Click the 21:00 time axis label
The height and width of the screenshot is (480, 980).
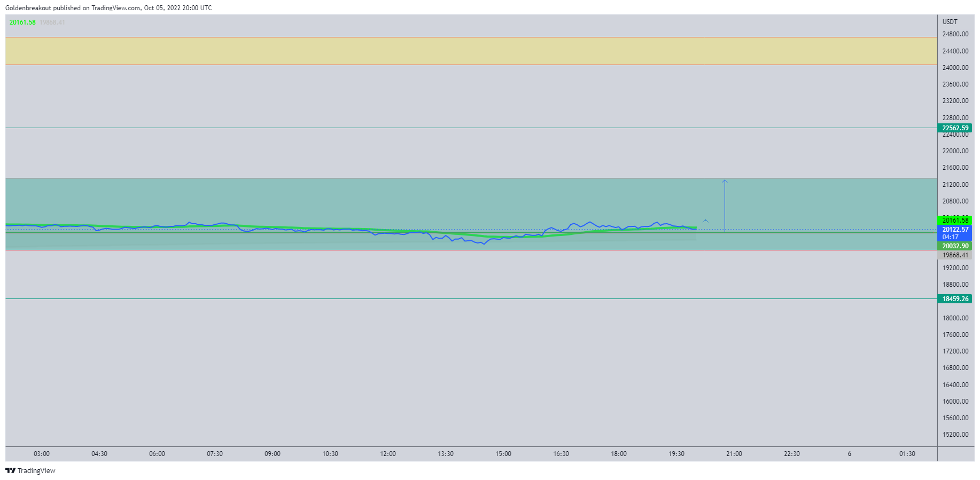click(734, 454)
